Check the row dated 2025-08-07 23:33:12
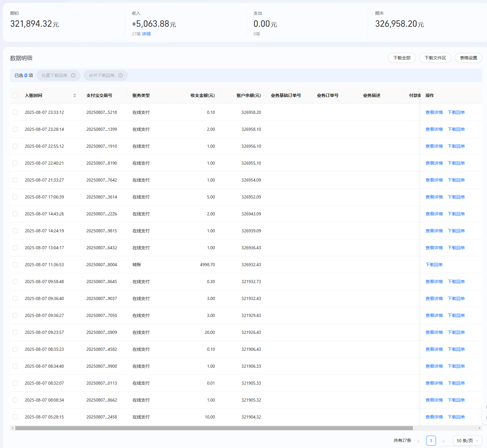 [15, 112]
